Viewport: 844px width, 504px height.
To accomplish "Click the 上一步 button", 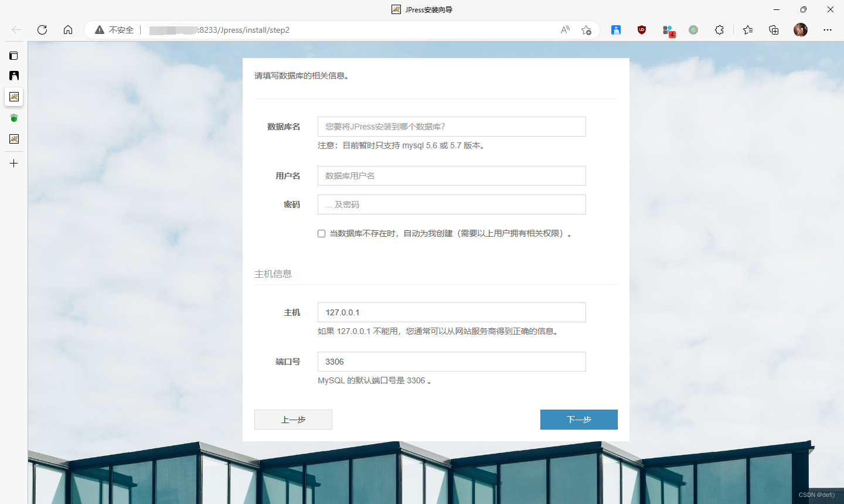I will click(293, 420).
